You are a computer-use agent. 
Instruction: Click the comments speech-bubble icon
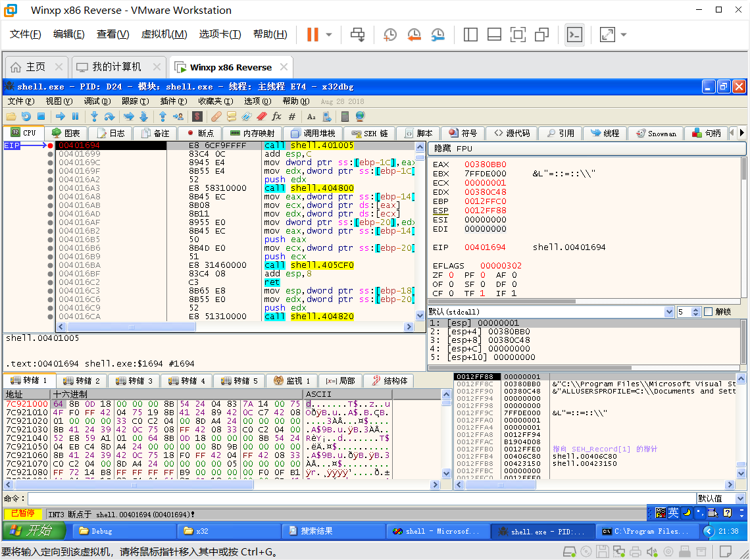(x=232, y=116)
